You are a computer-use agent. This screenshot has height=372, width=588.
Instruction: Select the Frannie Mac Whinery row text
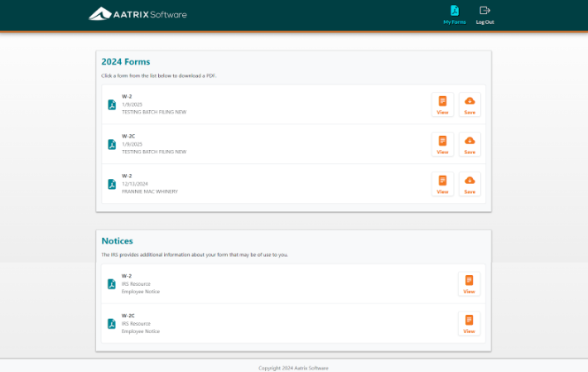(x=150, y=191)
